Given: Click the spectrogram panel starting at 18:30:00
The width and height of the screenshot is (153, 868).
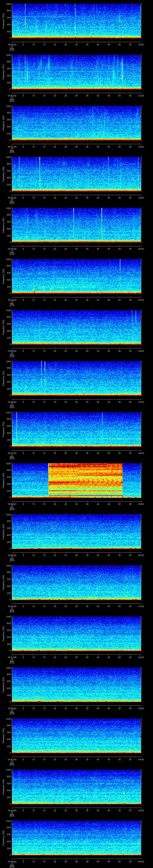Looking at the screenshot, I should click(76, 72).
